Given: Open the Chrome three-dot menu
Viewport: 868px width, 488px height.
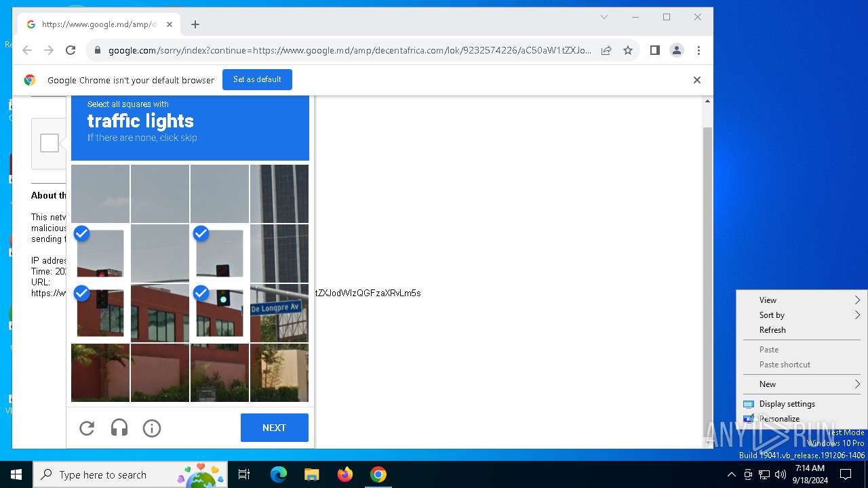Looking at the screenshot, I should (x=698, y=50).
